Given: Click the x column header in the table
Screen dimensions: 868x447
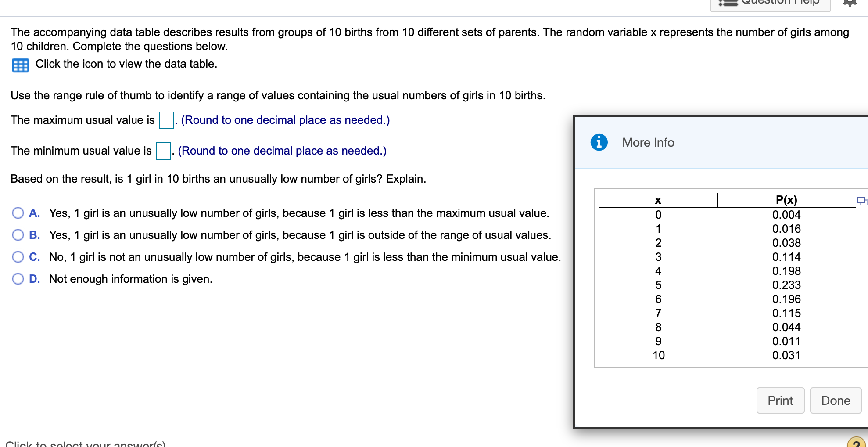Looking at the screenshot, I should coord(658,200).
